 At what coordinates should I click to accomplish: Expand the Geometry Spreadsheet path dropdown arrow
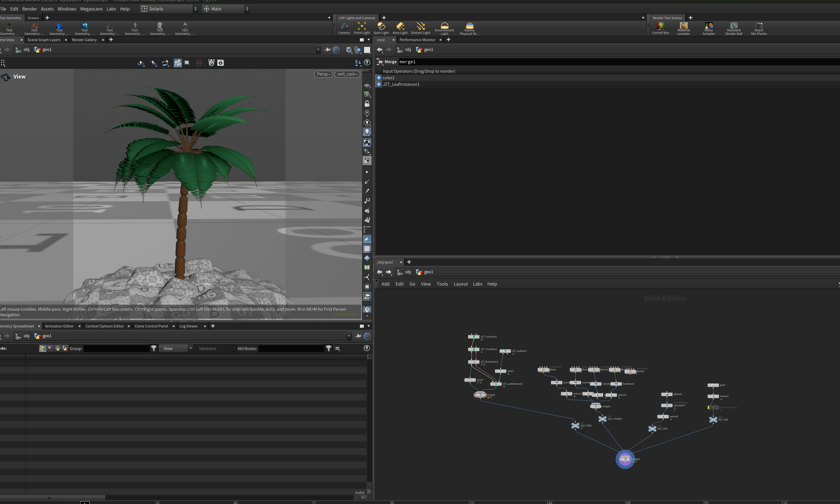click(349, 336)
